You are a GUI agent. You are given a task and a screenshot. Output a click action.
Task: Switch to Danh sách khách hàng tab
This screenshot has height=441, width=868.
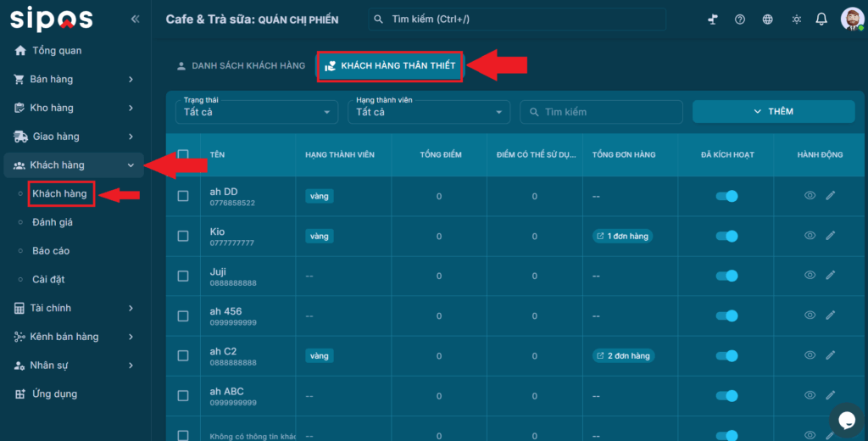tap(240, 66)
